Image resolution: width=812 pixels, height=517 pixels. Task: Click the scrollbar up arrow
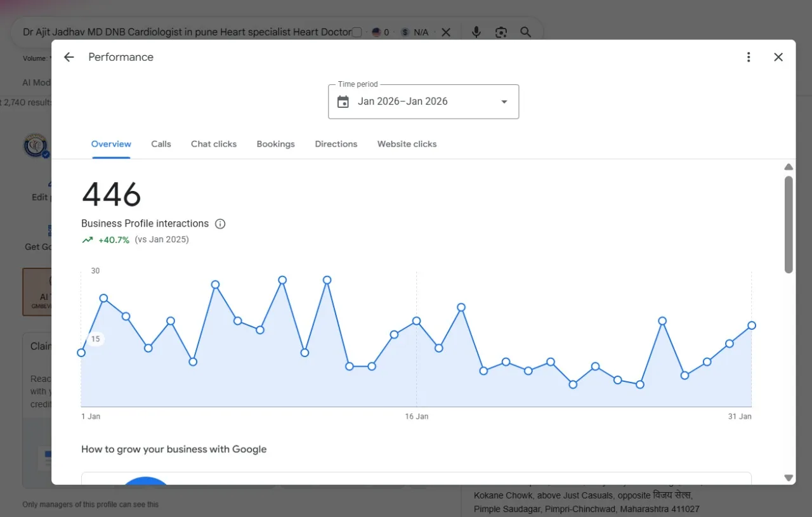pyautogui.click(x=789, y=167)
